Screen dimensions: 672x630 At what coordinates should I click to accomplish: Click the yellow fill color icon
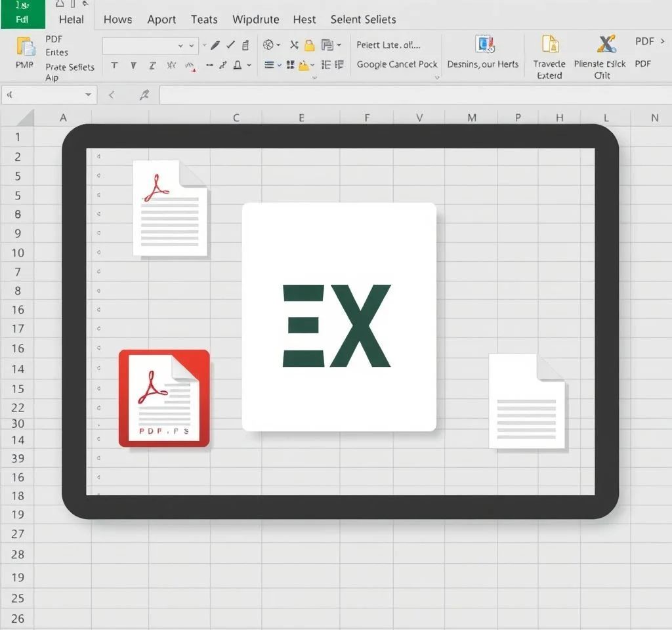(303, 65)
